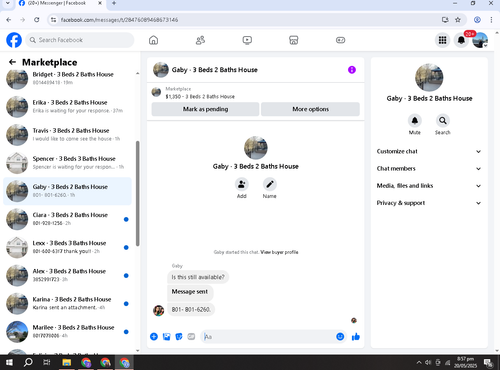Click the conversation list scrollbar
Image resolution: width=500 pixels, height=370 pixels.
pyautogui.click(x=137, y=193)
